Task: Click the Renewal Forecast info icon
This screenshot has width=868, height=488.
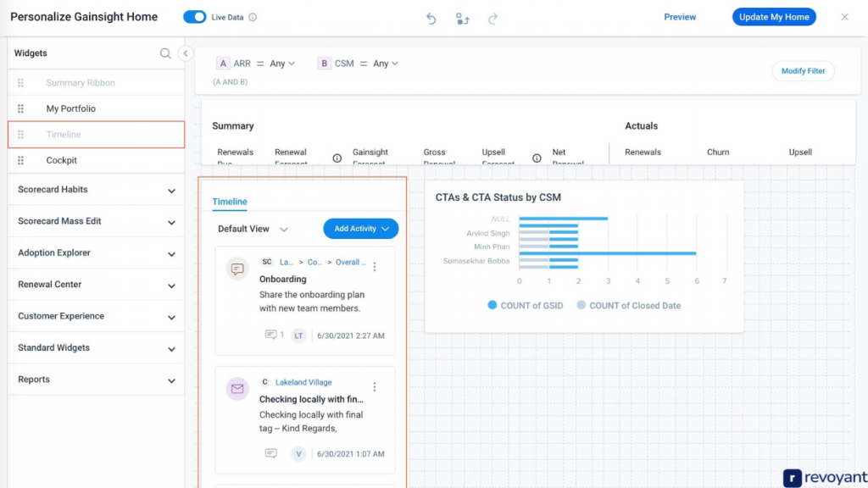Action: [337, 158]
